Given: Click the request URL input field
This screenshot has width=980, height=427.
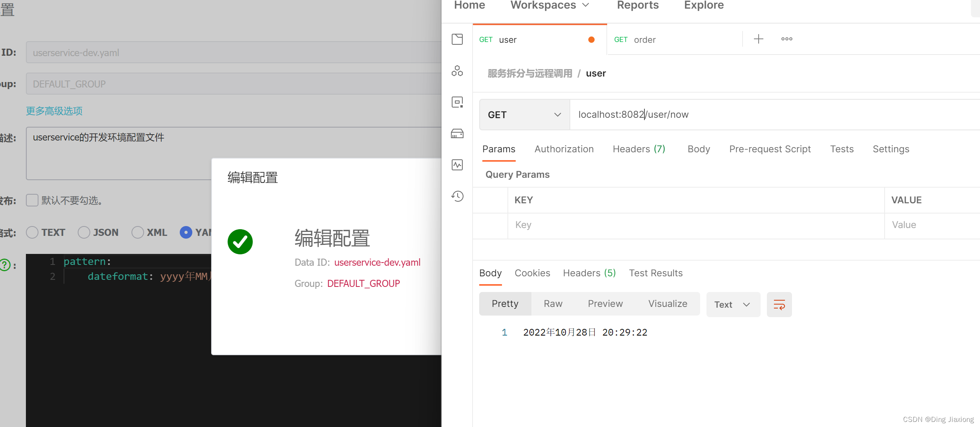Looking at the screenshot, I should click(x=775, y=115).
